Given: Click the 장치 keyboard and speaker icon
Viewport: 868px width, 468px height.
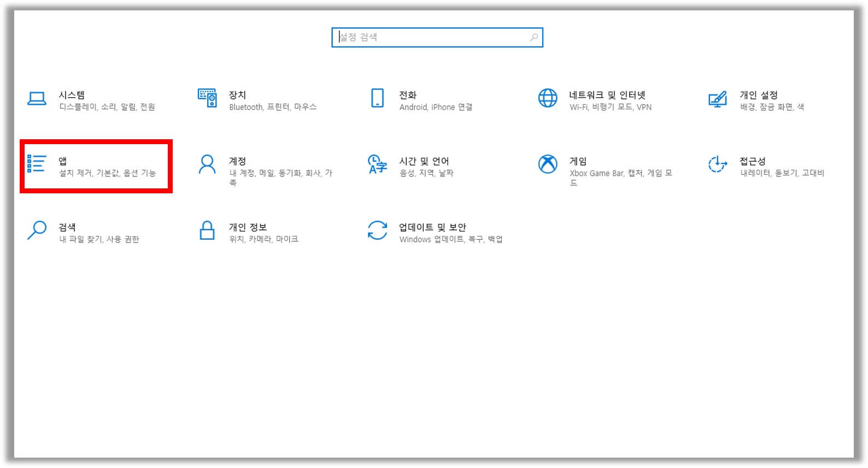Looking at the screenshot, I should [x=207, y=98].
